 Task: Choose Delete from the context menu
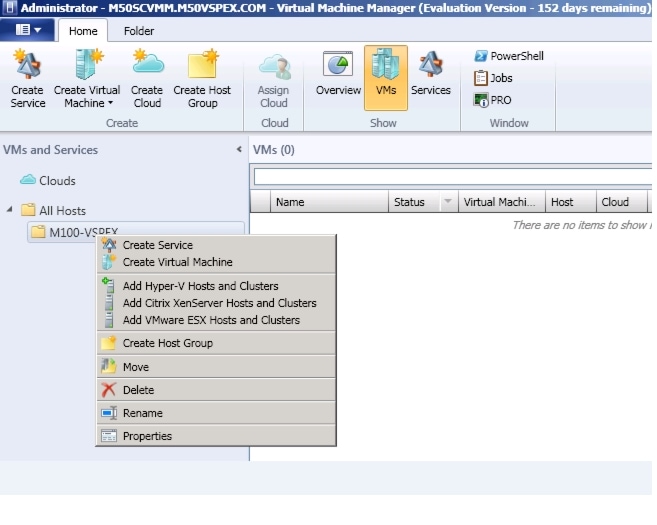coord(216,390)
